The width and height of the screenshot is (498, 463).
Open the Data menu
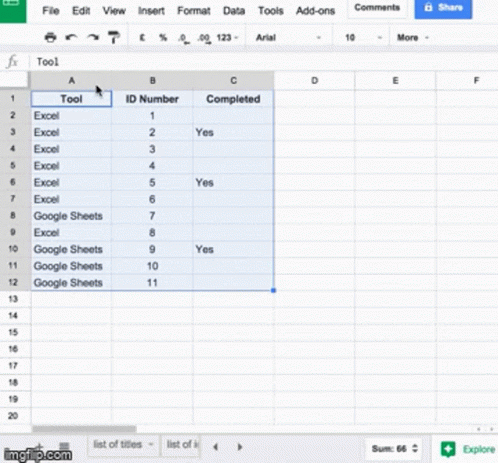(x=234, y=11)
